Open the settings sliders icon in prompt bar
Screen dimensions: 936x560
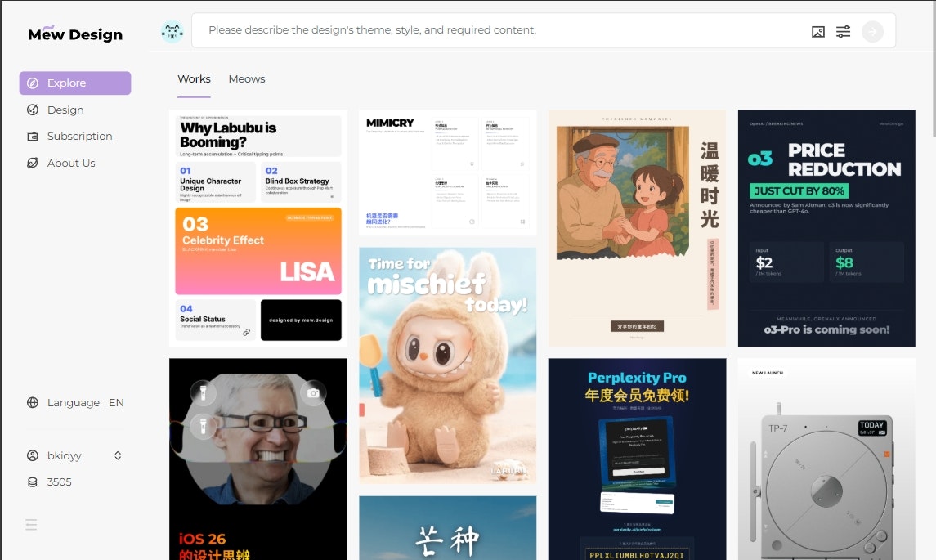pos(843,32)
